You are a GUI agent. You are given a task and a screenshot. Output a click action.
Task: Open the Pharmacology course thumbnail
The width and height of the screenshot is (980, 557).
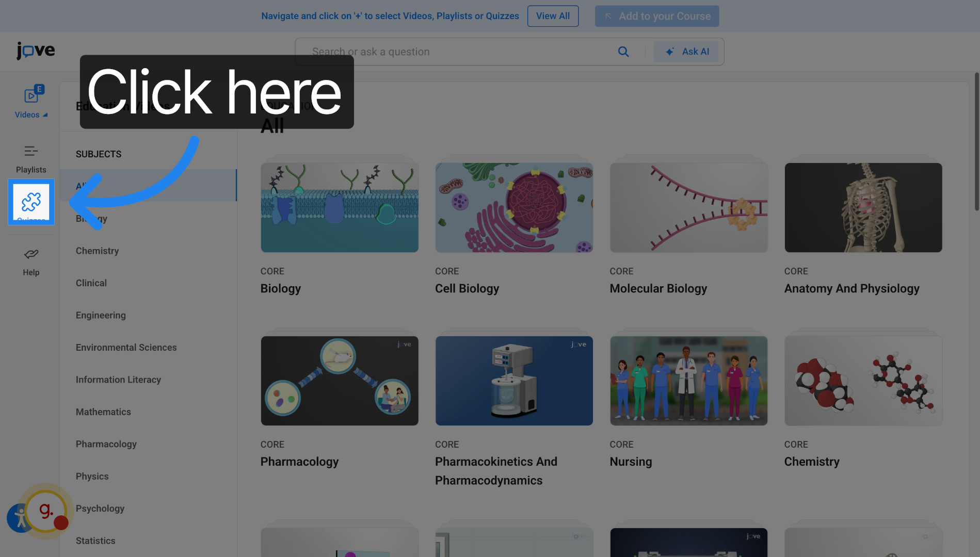(x=340, y=381)
